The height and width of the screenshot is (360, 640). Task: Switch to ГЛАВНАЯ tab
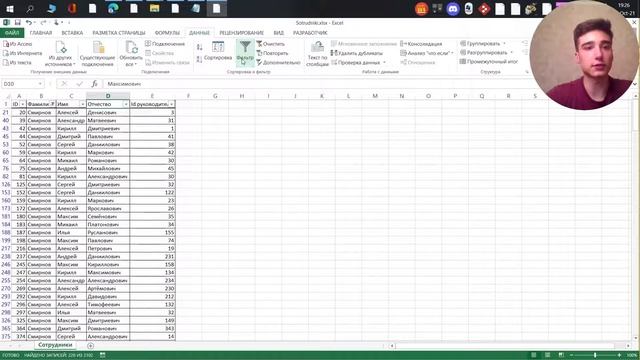(x=41, y=33)
